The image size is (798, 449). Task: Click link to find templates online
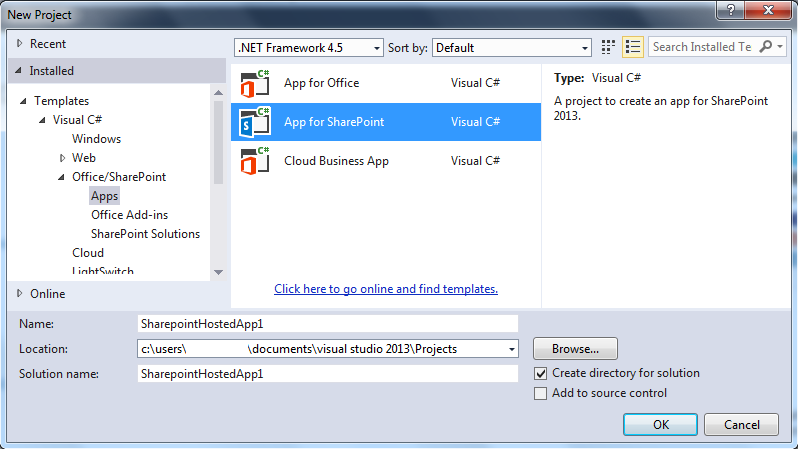click(x=386, y=289)
